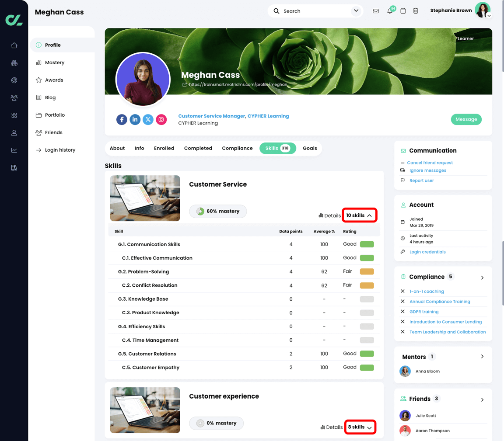The image size is (504, 441).
Task: Open the Home icon in sidebar
Action: pyautogui.click(x=14, y=45)
